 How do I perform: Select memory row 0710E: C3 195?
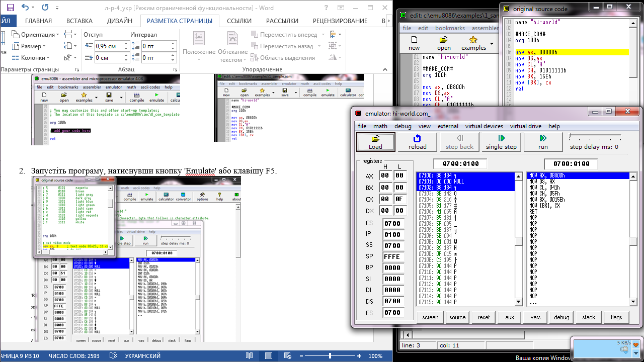click(x=466, y=259)
